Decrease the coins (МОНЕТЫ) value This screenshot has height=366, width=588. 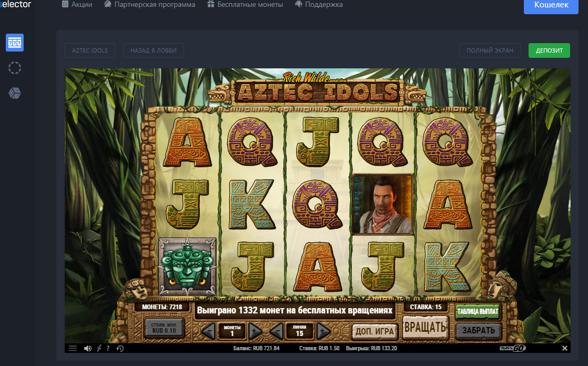click(x=208, y=331)
